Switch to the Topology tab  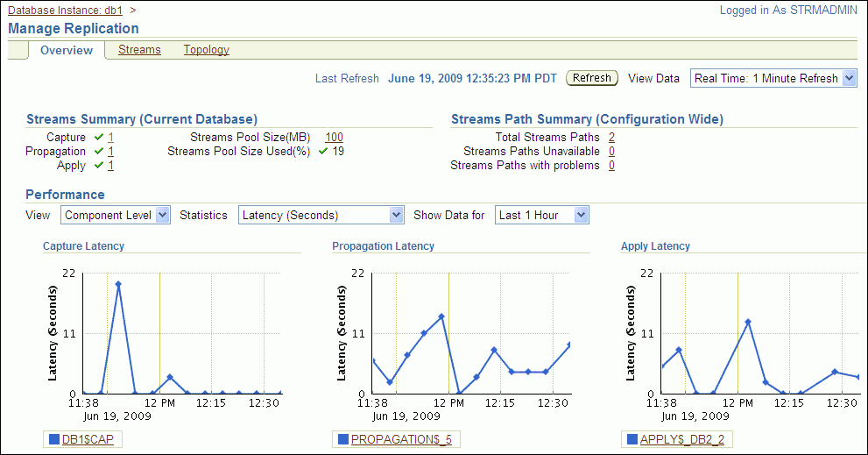coord(206,50)
